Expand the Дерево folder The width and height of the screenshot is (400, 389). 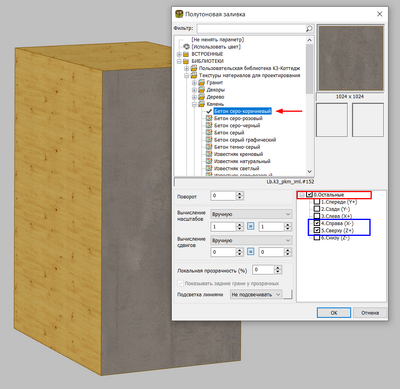pyautogui.click(x=194, y=97)
